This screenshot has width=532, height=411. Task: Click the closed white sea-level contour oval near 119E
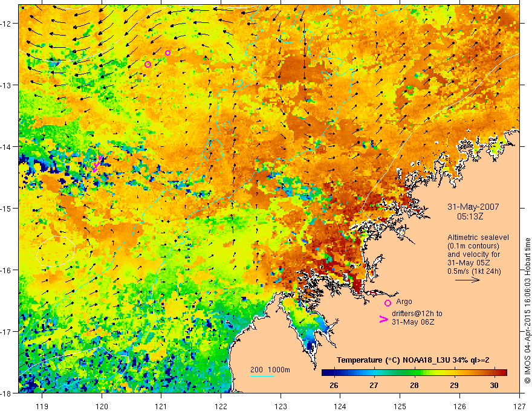coord(56,251)
